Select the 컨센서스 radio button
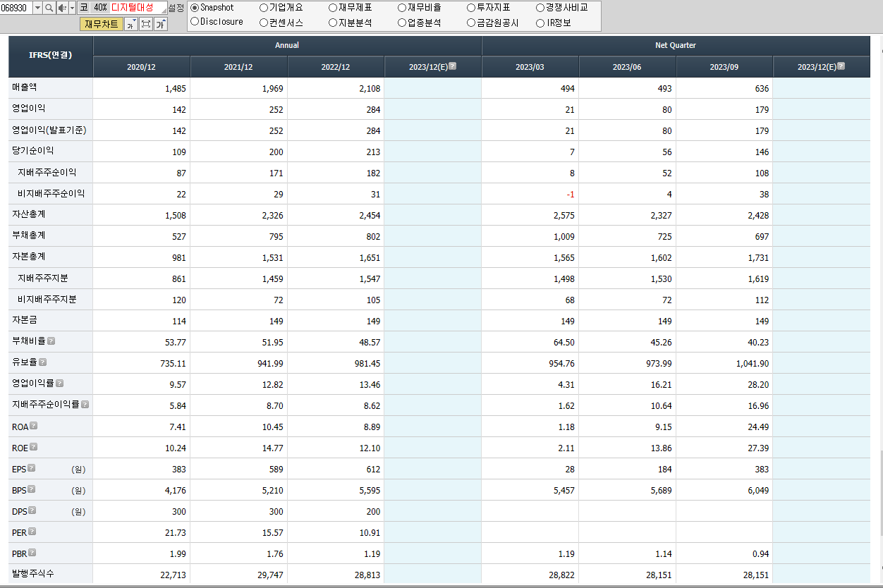This screenshot has width=883, height=588. tap(264, 23)
